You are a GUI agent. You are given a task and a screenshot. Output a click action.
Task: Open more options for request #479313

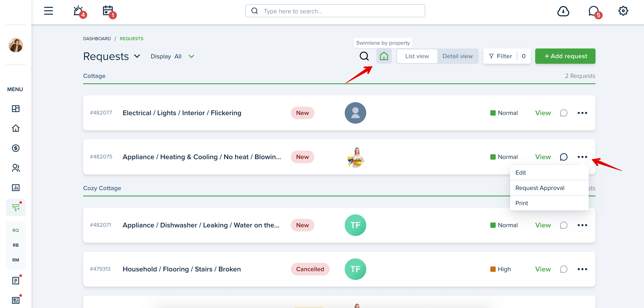coord(582,269)
